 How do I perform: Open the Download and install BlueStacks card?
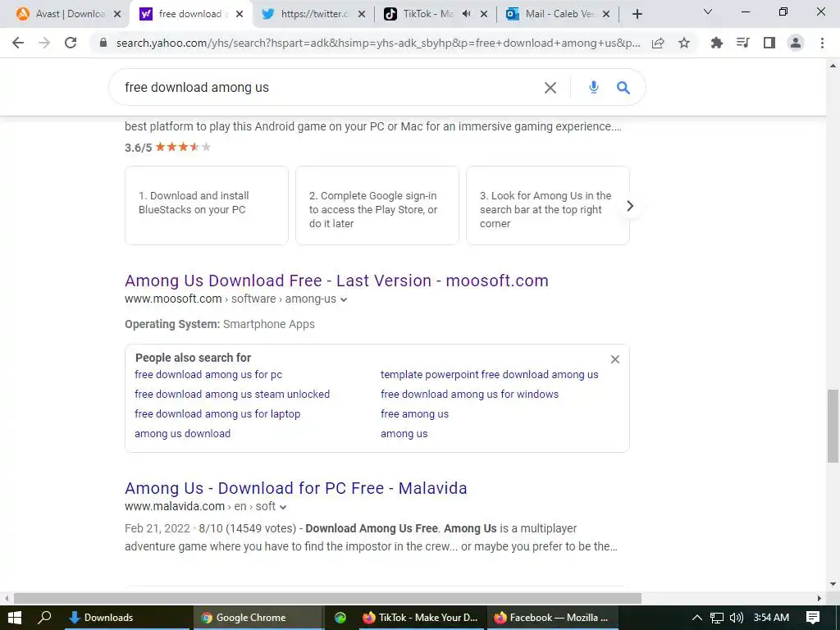coord(206,206)
